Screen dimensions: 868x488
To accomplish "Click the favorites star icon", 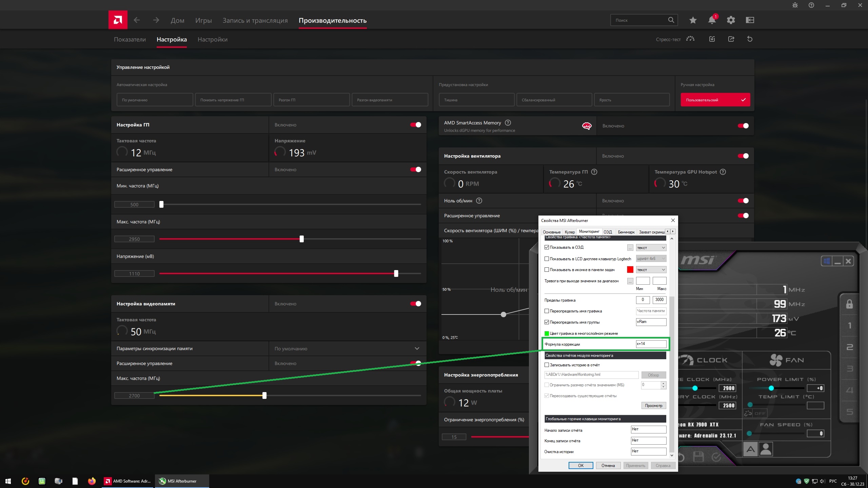I will click(x=693, y=20).
